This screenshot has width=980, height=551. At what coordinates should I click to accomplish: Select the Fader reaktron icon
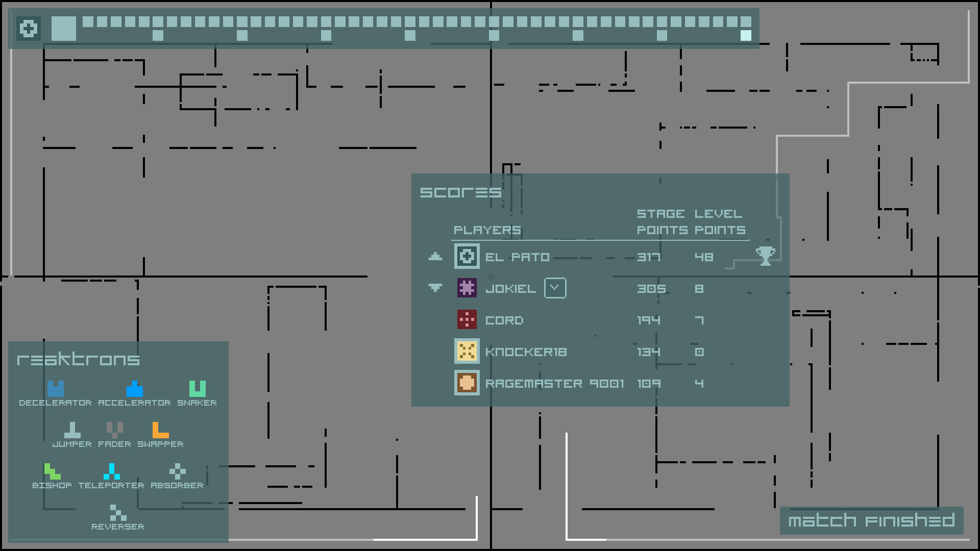(x=115, y=430)
